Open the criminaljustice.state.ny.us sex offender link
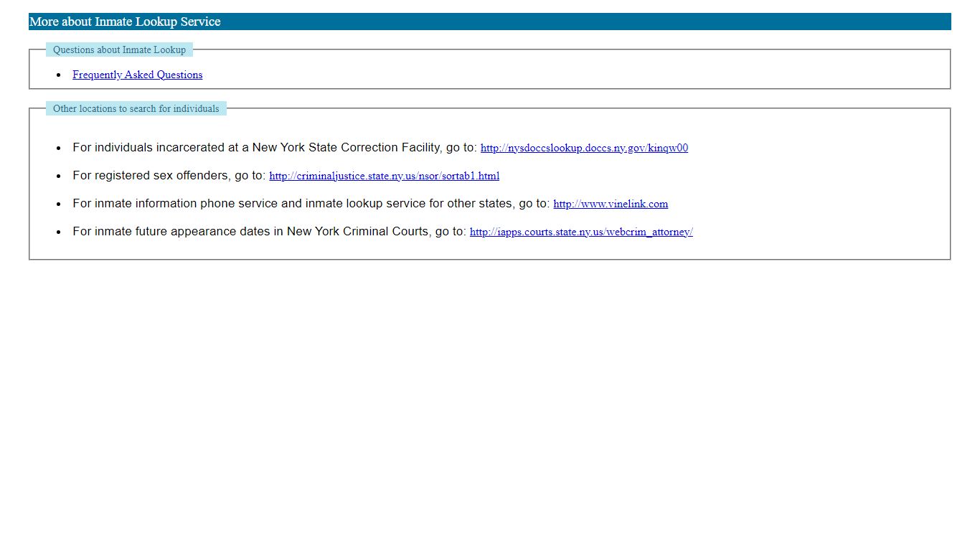Image resolution: width=980 pixels, height=551 pixels. (x=385, y=176)
